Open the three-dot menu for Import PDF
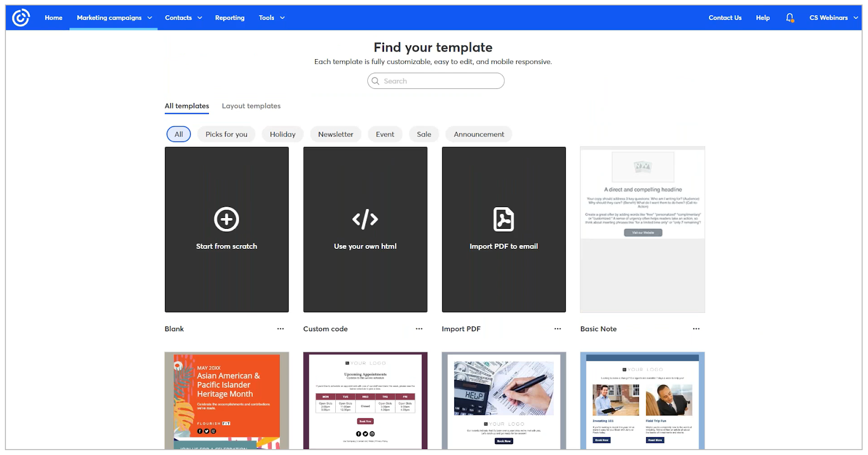 pyautogui.click(x=558, y=329)
